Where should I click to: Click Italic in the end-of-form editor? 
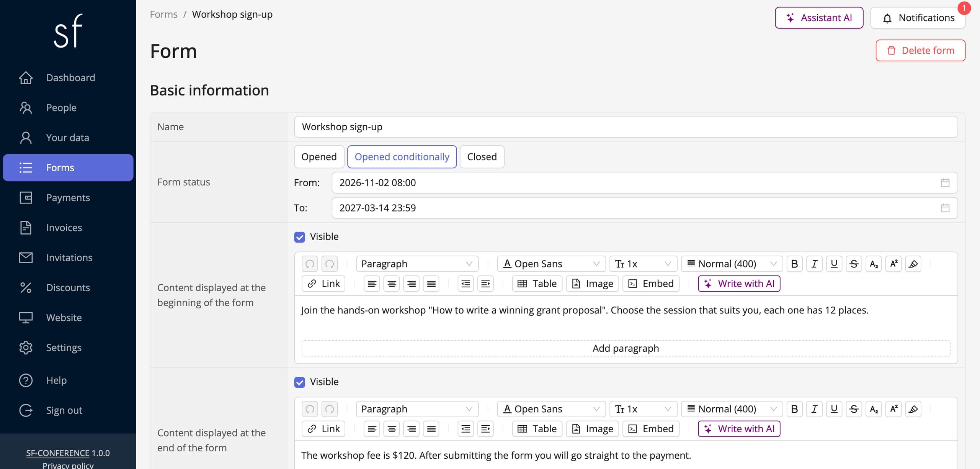coord(814,409)
